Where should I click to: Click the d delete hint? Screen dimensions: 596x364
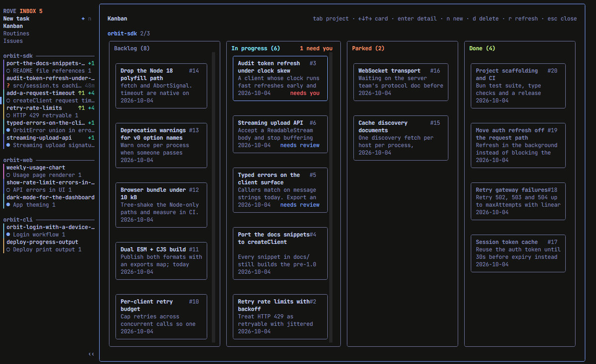point(485,18)
